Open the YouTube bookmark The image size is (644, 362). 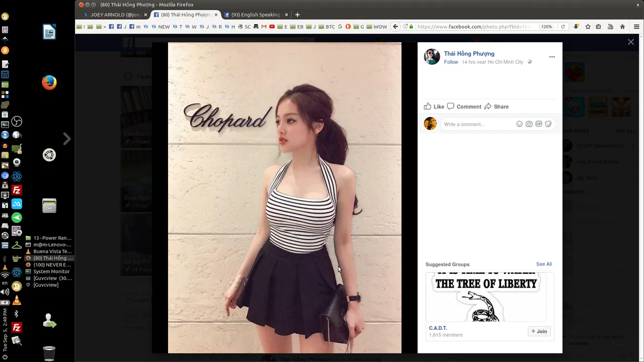coord(272,27)
